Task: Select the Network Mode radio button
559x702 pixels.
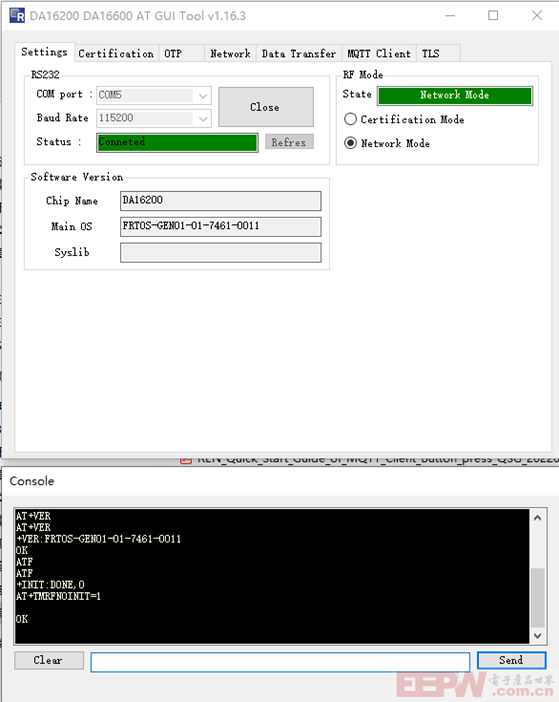Action: point(350,143)
